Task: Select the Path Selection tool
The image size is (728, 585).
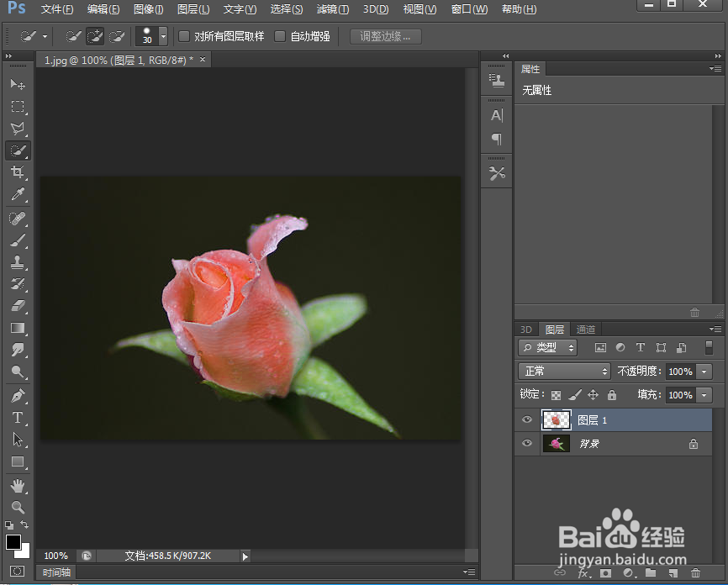Action: [x=18, y=440]
